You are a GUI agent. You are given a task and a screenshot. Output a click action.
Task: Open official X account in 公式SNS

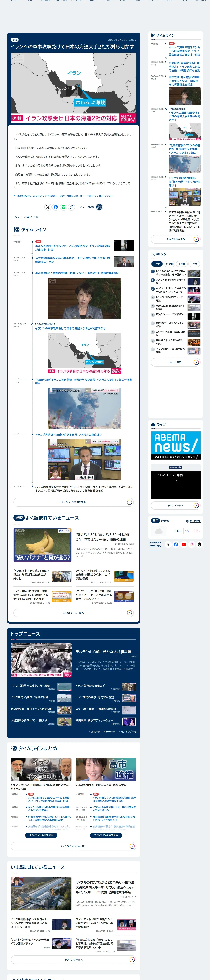tap(168, 544)
